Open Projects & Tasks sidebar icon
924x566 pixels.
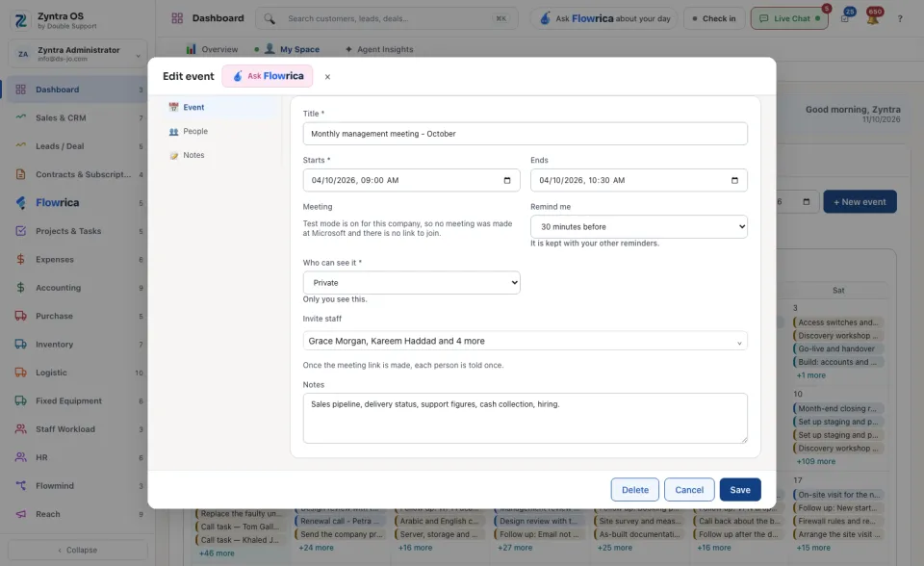point(20,231)
